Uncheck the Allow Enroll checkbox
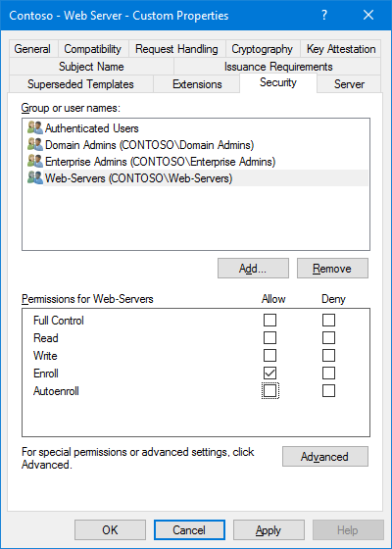The height and width of the screenshot is (549, 392). [269, 373]
